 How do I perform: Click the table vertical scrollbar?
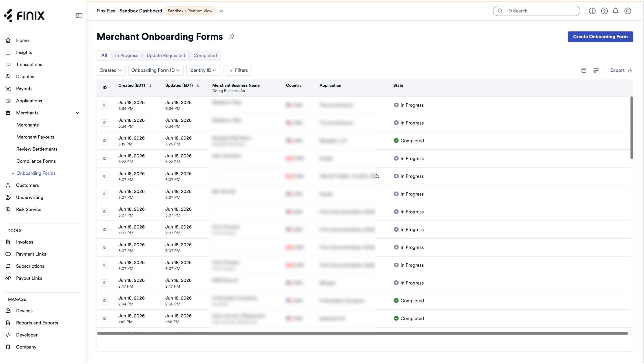[x=631, y=128]
